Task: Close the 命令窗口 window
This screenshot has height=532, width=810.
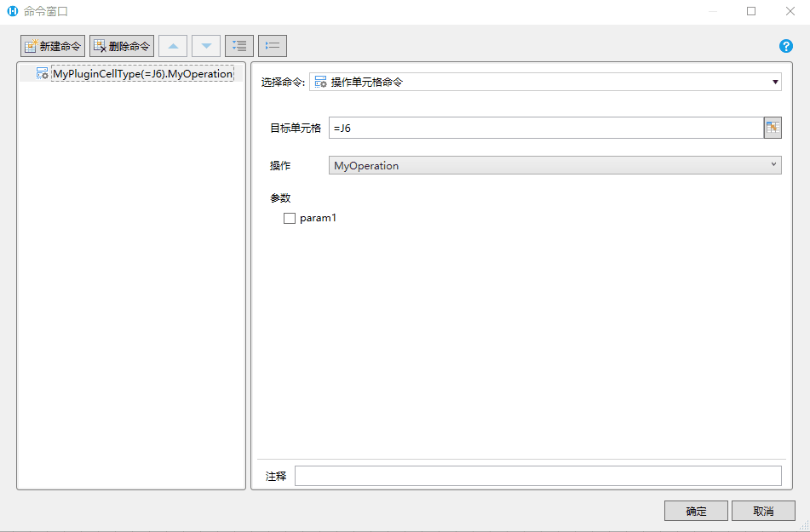Action: (790, 11)
